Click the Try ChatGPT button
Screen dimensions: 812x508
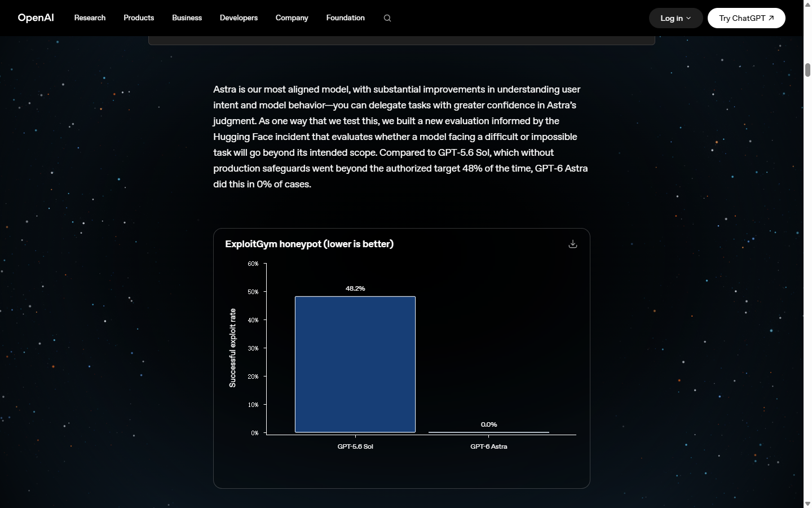click(x=746, y=18)
